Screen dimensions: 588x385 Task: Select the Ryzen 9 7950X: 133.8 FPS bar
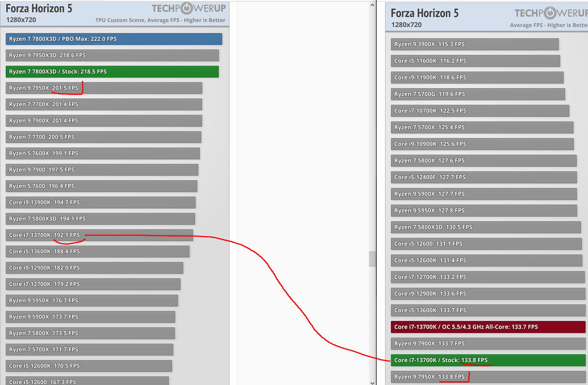click(x=488, y=377)
